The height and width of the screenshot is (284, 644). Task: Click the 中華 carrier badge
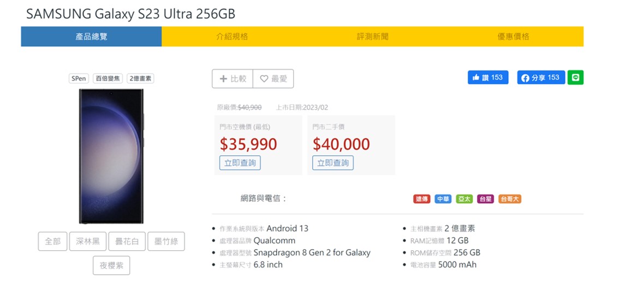tap(443, 199)
